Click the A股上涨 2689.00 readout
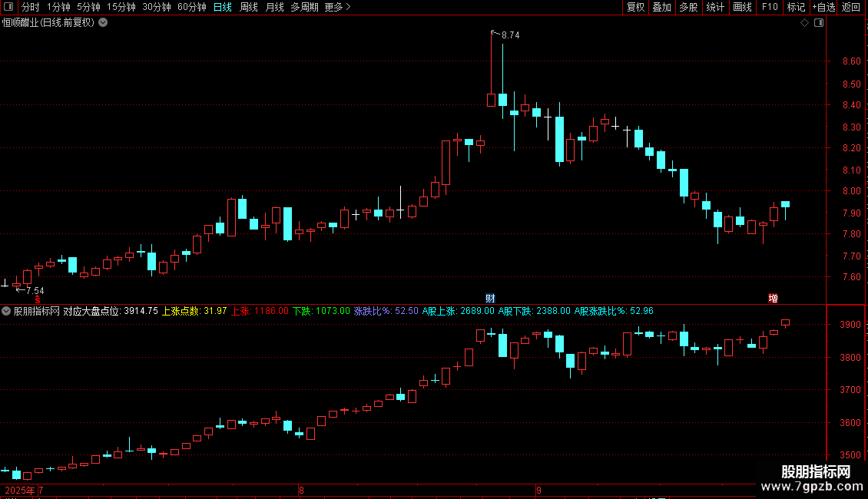Viewport: 868px width, 499px height. tap(458, 311)
